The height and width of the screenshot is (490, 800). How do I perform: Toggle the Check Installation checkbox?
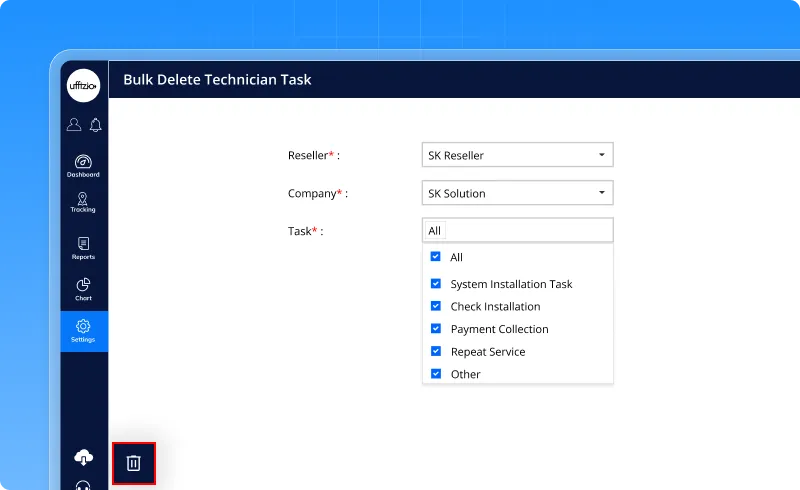pyautogui.click(x=436, y=306)
